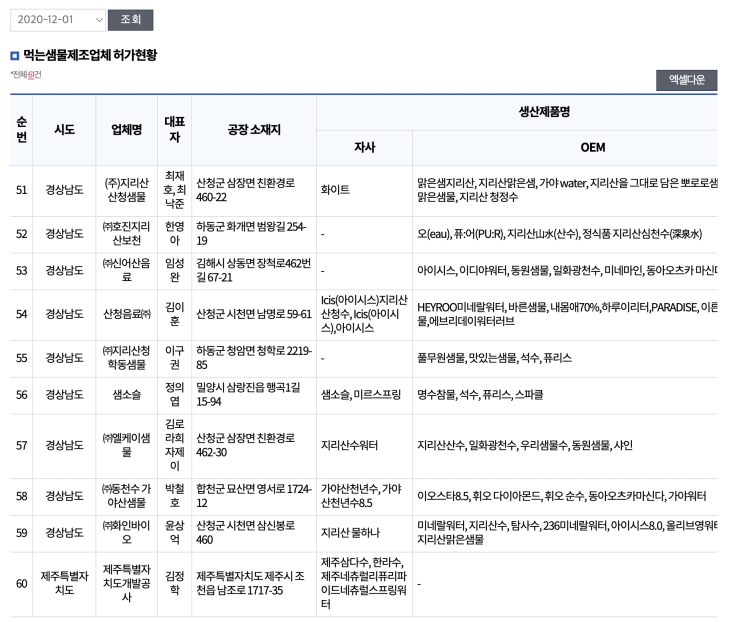Click the 업체명 column header

(127, 130)
